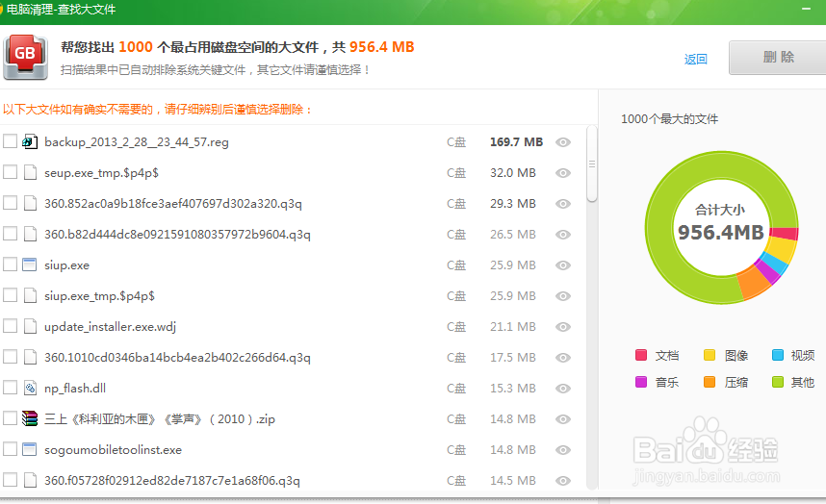Preview backup_2013 .reg location via eye icon
The height and width of the screenshot is (504, 826).
tap(563, 142)
